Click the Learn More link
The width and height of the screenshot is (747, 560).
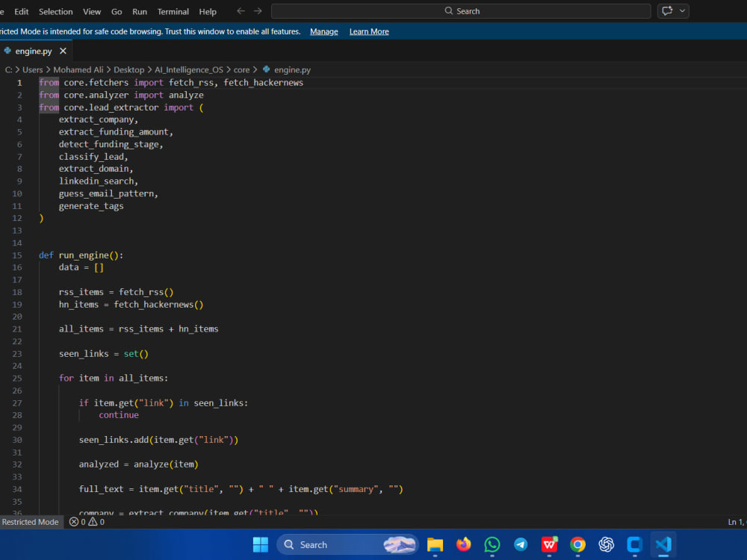click(x=369, y=31)
